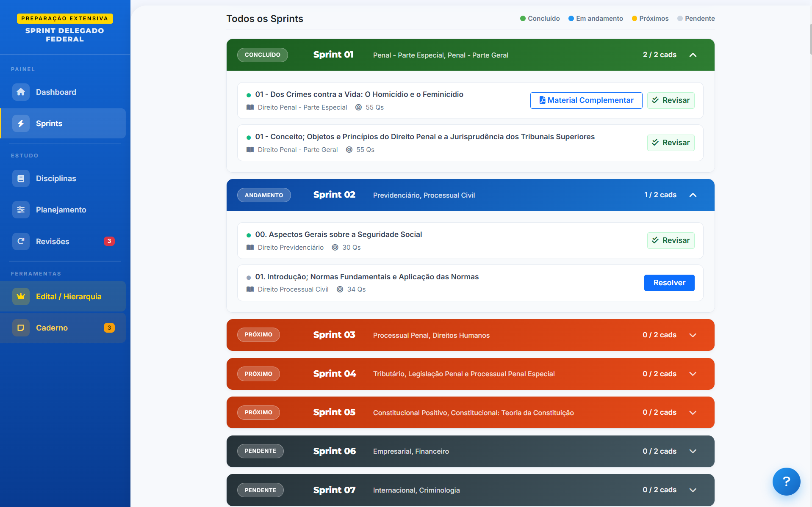Image resolution: width=812 pixels, height=507 pixels.
Task: Collapse Sprint 01 with its chevron
Action: pyautogui.click(x=693, y=55)
